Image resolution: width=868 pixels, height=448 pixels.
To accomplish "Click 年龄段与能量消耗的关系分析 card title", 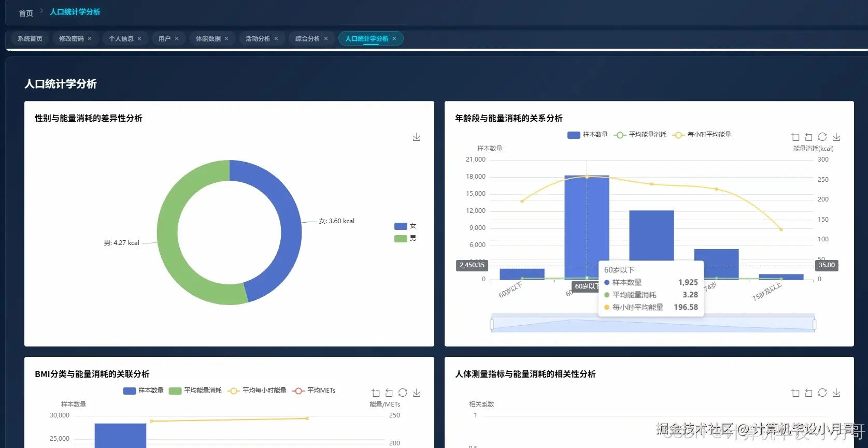I will [509, 118].
